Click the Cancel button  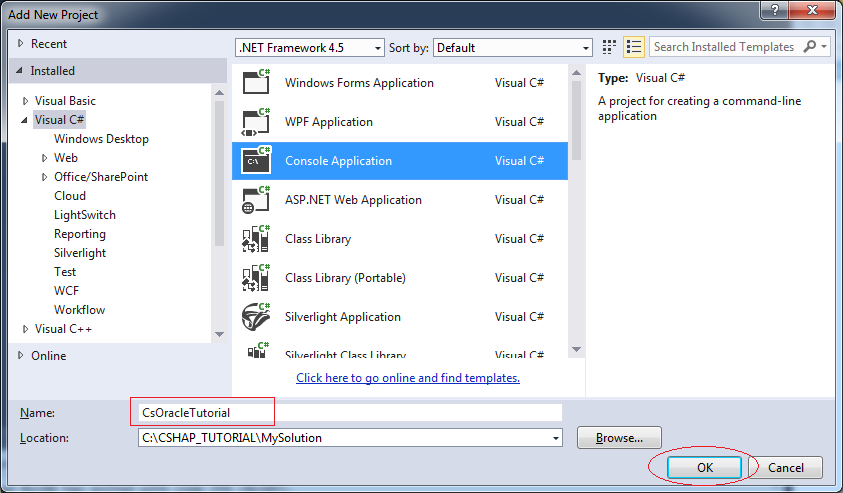(785, 468)
